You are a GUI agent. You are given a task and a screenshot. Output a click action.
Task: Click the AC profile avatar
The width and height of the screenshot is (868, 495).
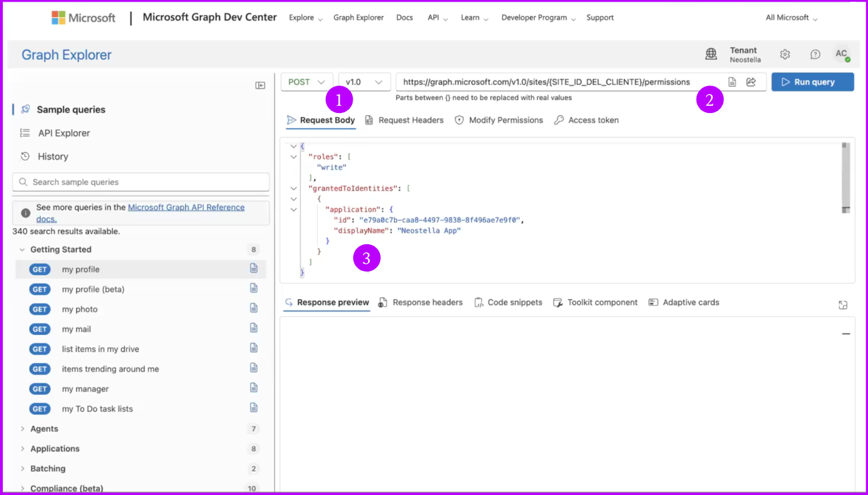(x=841, y=54)
